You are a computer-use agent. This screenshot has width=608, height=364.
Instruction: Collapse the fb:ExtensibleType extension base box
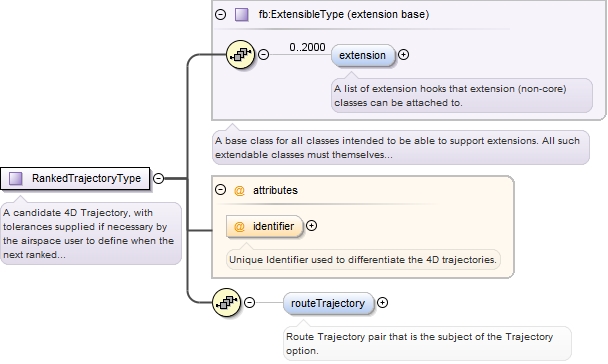point(220,15)
